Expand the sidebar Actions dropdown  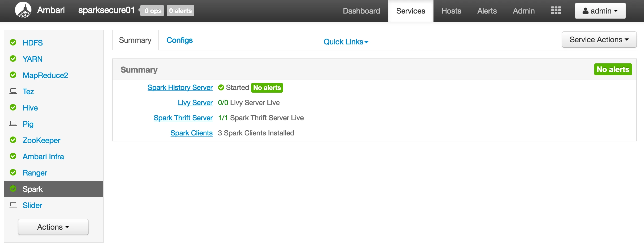[53, 227]
